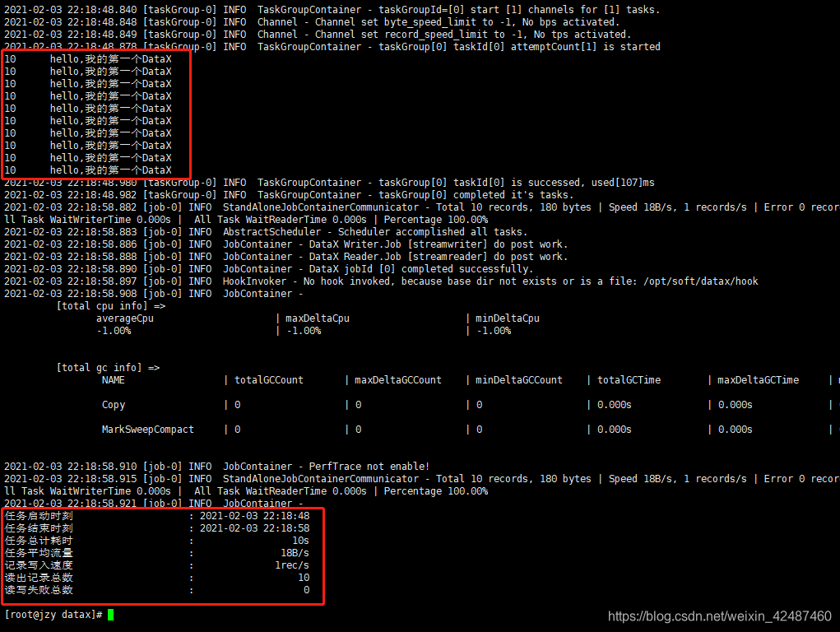Viewport: 840px width, 632px height.
Task: Click 'HookInvoker - No hook invoked' text
Action: (x=306, y=281)
